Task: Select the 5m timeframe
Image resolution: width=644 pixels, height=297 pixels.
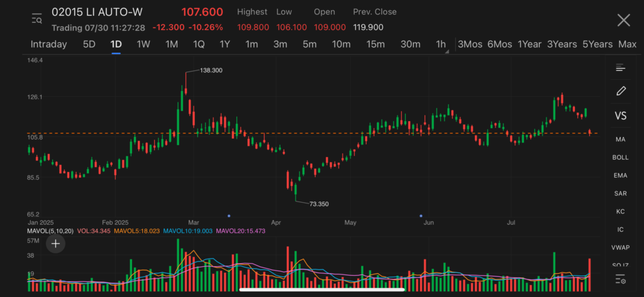Action: click(309, 45)
